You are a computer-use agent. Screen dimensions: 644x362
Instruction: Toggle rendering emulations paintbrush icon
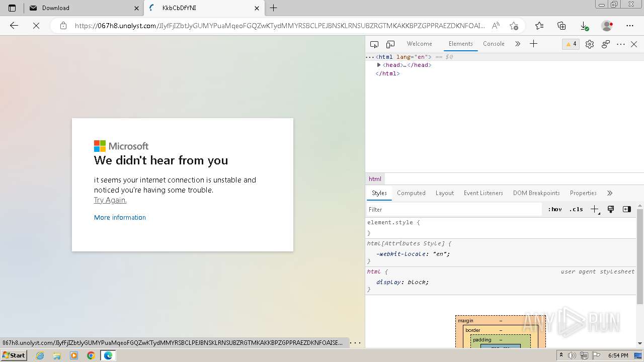(611, 209)
